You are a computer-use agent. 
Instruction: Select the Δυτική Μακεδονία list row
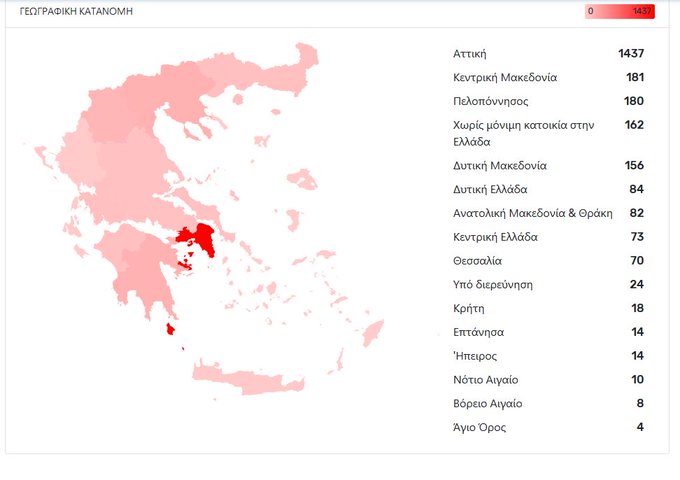coord(548,166)
